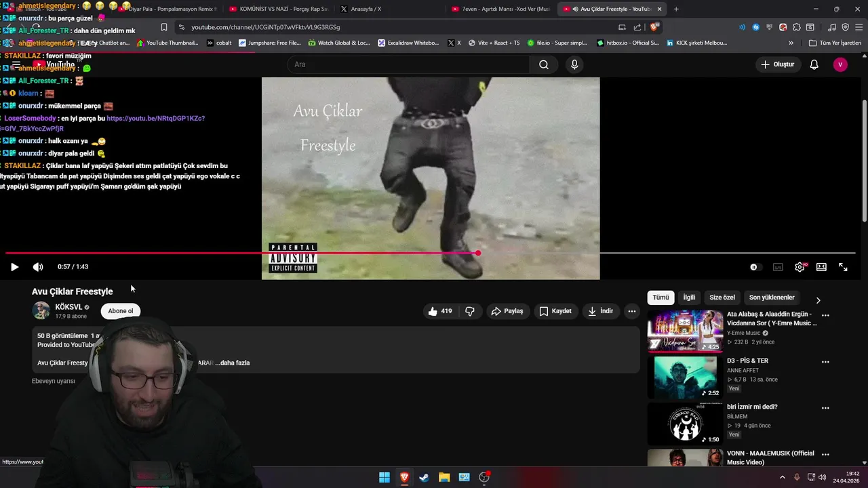Open browser media control music note
The height and width of the screenshot is (488, 868).
832,27
